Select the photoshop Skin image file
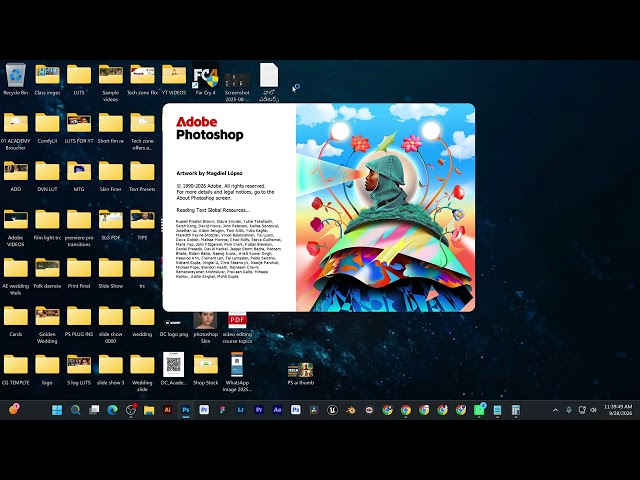640x480 pixels. pos(205,328)
